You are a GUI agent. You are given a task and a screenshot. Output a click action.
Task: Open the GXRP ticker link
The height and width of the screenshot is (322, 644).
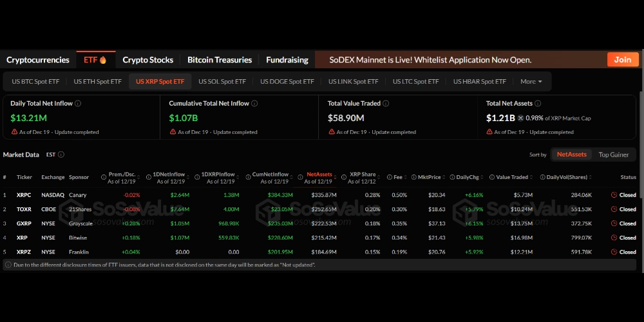[24, 223]
